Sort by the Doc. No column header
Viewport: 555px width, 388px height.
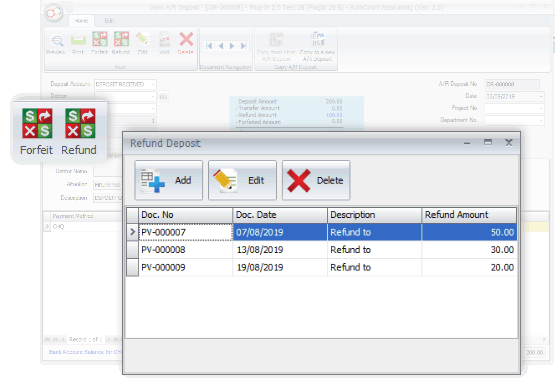185,215
